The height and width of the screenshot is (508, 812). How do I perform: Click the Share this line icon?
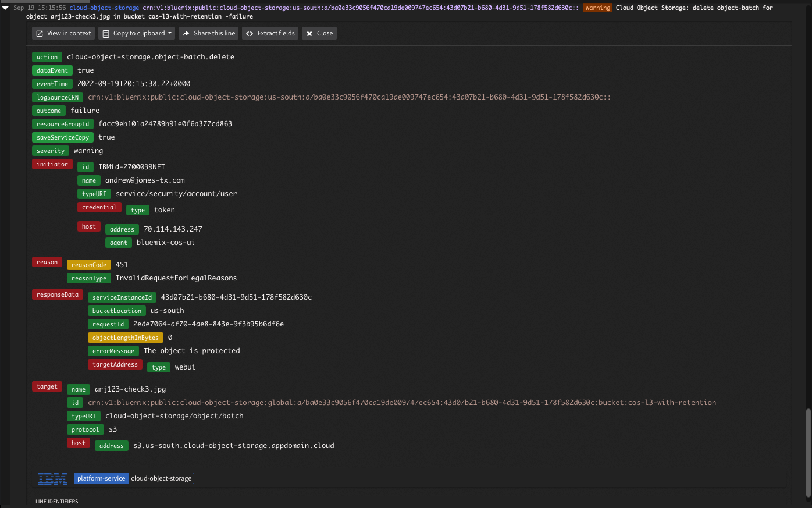(186, 34)
